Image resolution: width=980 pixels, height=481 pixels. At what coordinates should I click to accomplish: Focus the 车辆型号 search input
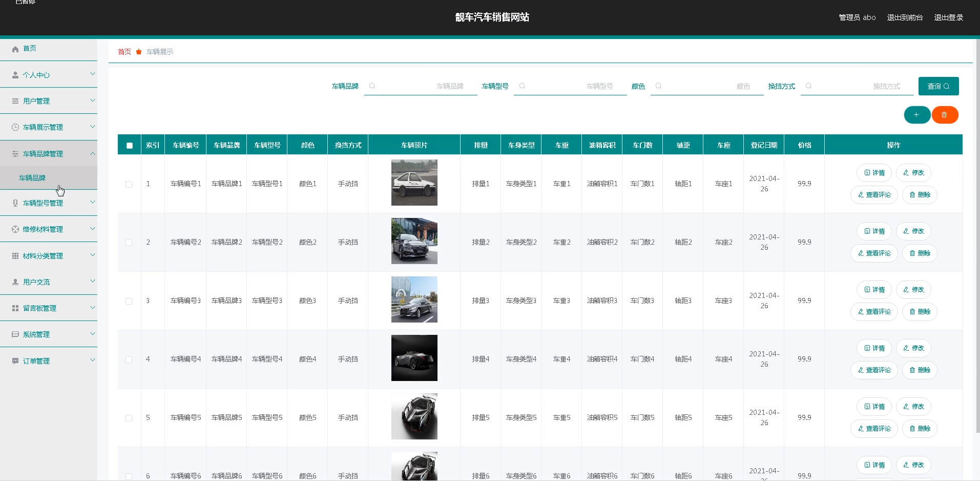tap(570, 86)
